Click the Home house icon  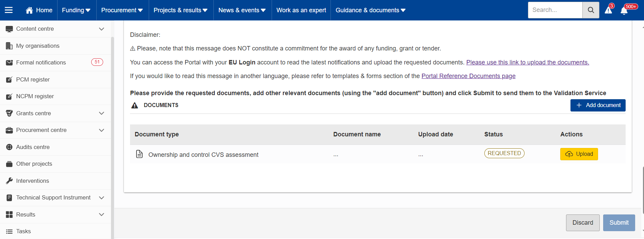[x=29, y=10]
